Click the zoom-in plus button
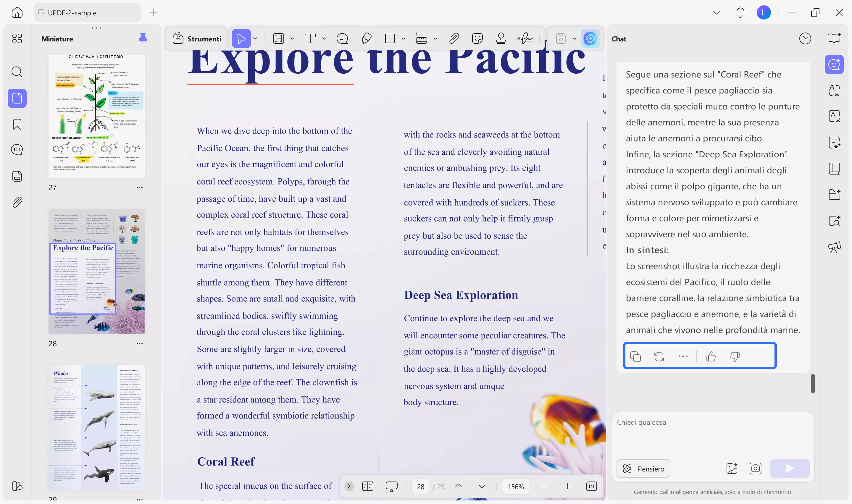Screen dimensions: 852x504 (x=567, y=486)
